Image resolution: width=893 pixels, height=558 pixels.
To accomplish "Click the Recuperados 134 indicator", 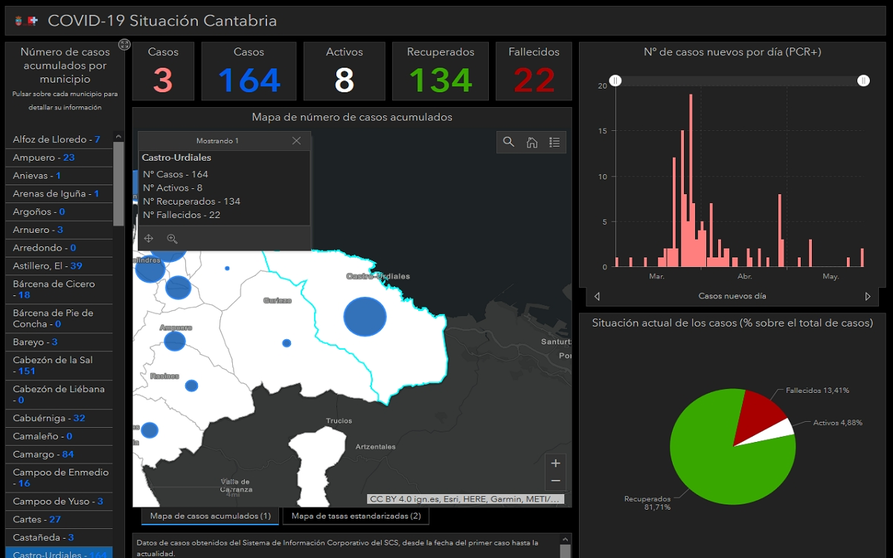I will coord(440,71).
